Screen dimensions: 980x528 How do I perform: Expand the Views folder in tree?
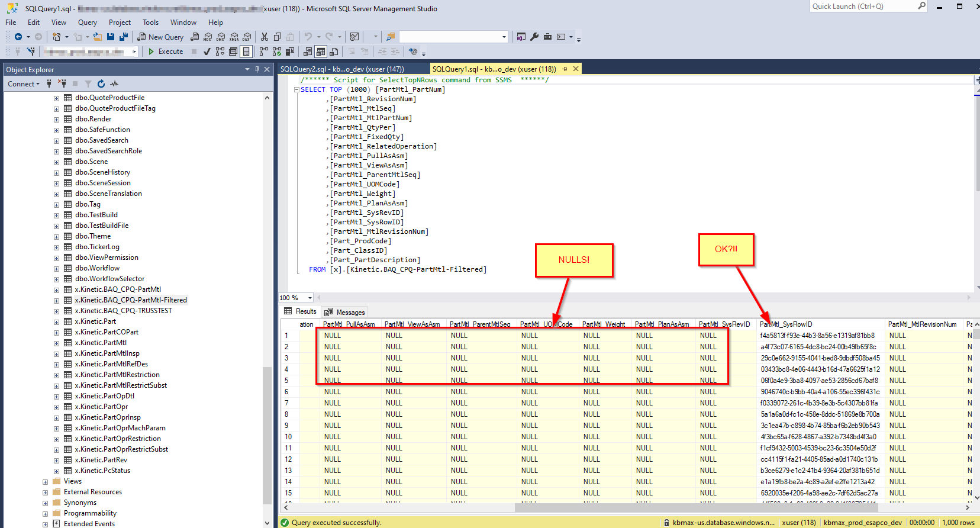click(x=45, y=482)
